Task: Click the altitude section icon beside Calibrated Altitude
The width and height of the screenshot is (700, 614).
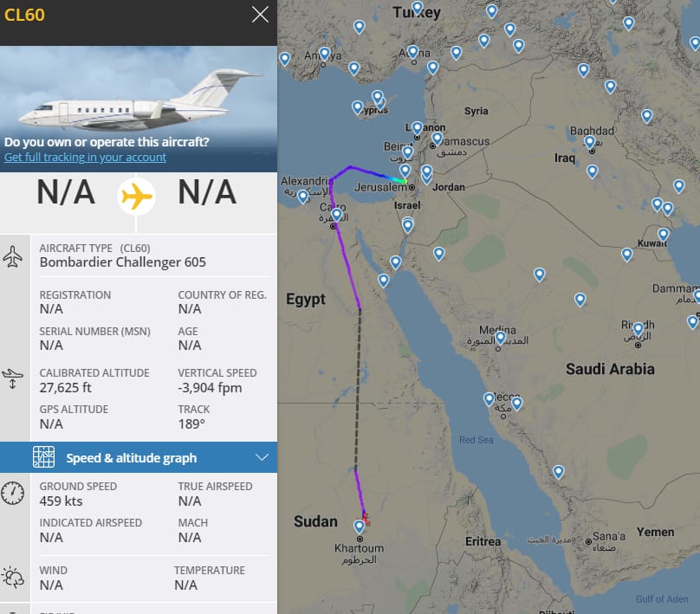Action: point(13,378)
